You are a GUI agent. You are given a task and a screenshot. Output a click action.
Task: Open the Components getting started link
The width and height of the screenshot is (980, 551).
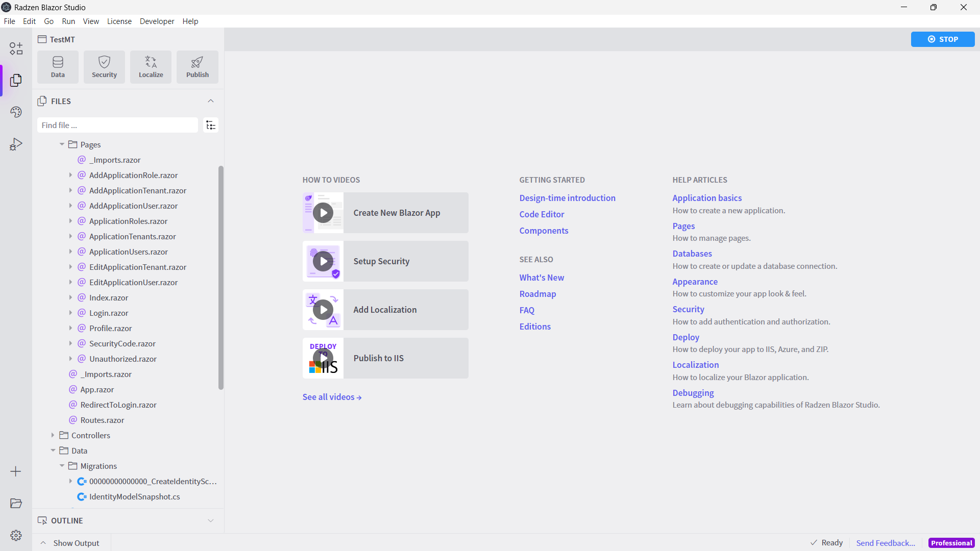[544, 231]
